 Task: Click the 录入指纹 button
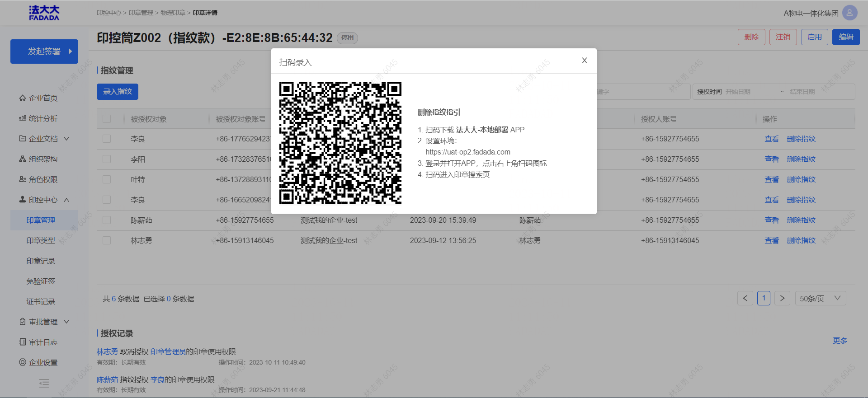[118, 92]
